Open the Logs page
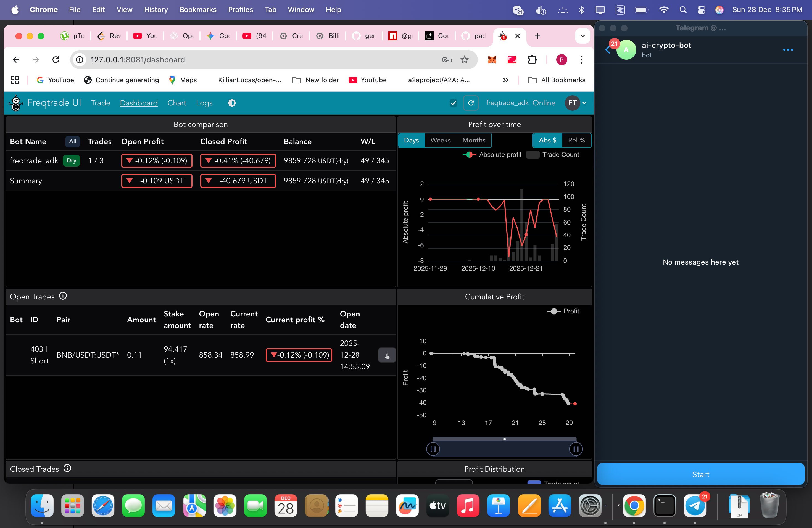Viewport: 812px width, 528px height. (x=204, y=103)
